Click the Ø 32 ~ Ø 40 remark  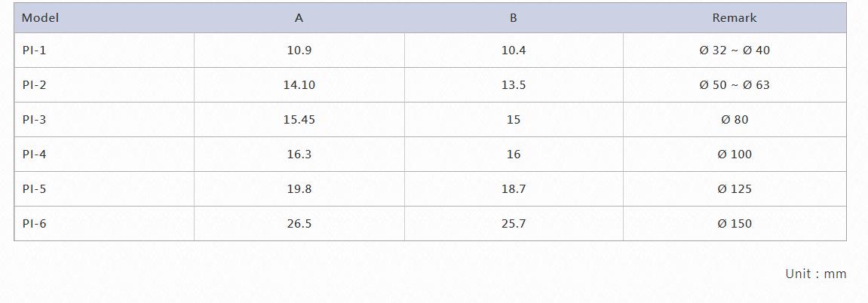click(x=735, y=50)
